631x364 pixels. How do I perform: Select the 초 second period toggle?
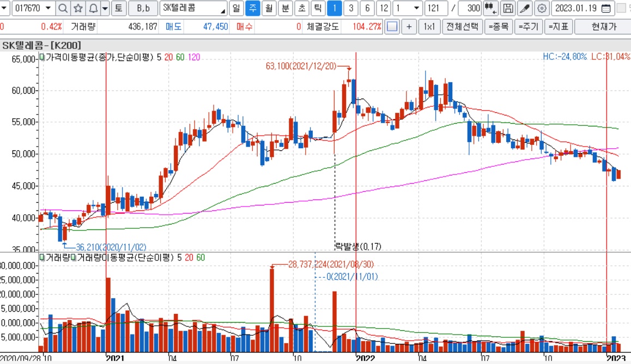click(x=302, y=8)
